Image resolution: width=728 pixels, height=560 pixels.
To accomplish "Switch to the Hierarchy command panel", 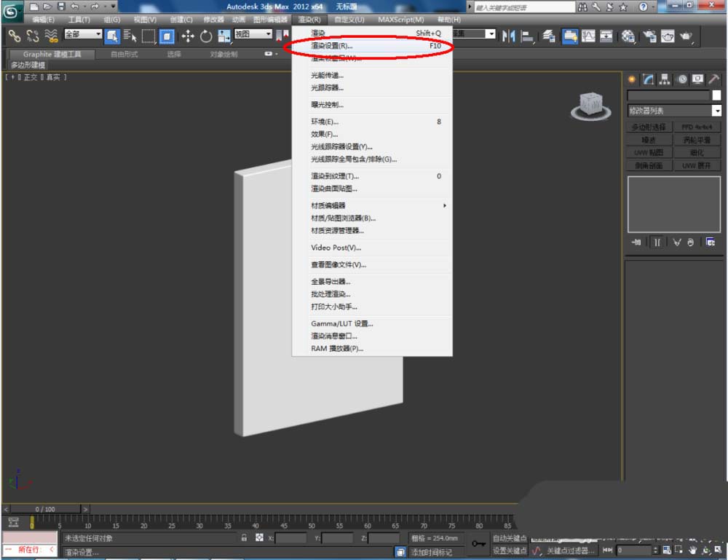I will pos(665,79).
